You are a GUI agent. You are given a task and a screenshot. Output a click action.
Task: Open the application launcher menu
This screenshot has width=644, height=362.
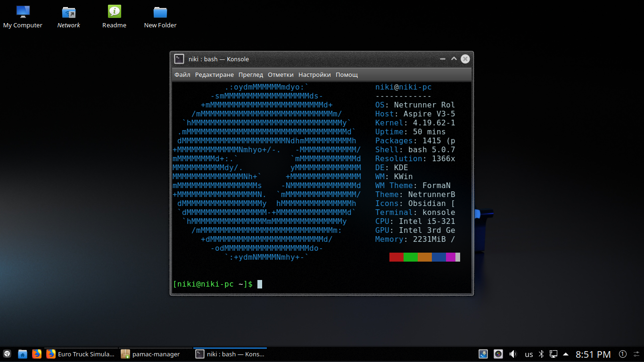(x=8, y=354)
